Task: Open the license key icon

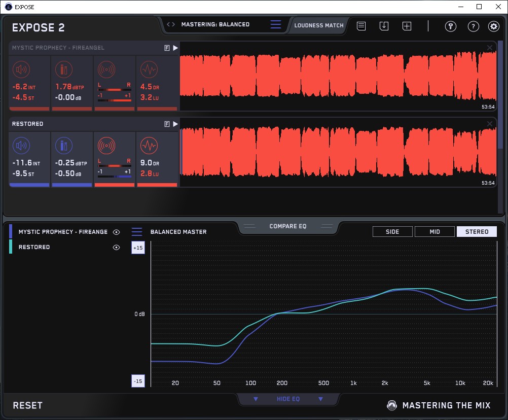Action: tap(451, 26)
